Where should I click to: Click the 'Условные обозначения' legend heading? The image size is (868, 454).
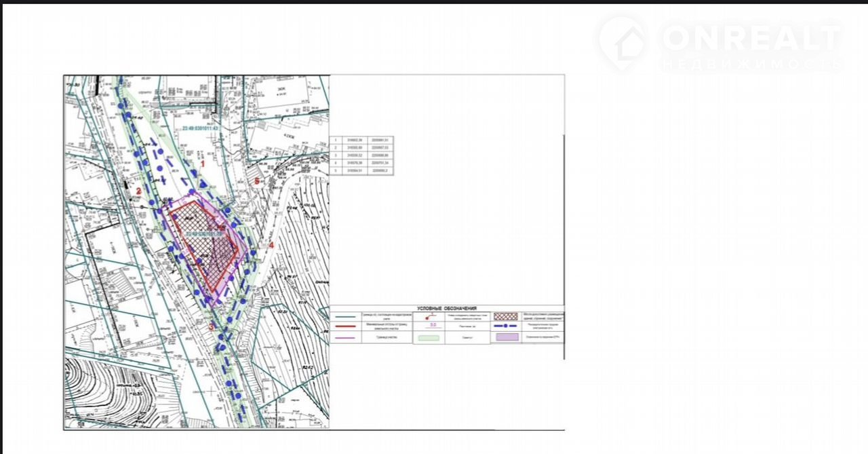click(x=447, y=308)
